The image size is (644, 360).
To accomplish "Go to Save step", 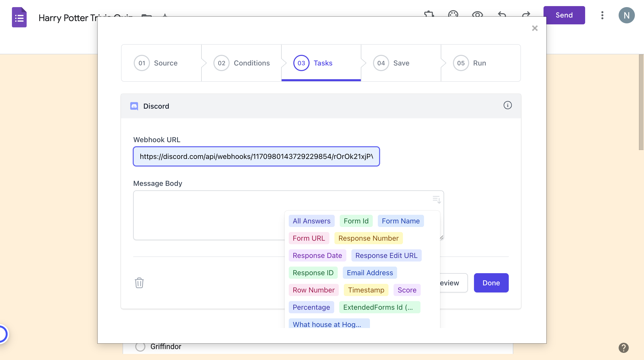I will [401, 63].
